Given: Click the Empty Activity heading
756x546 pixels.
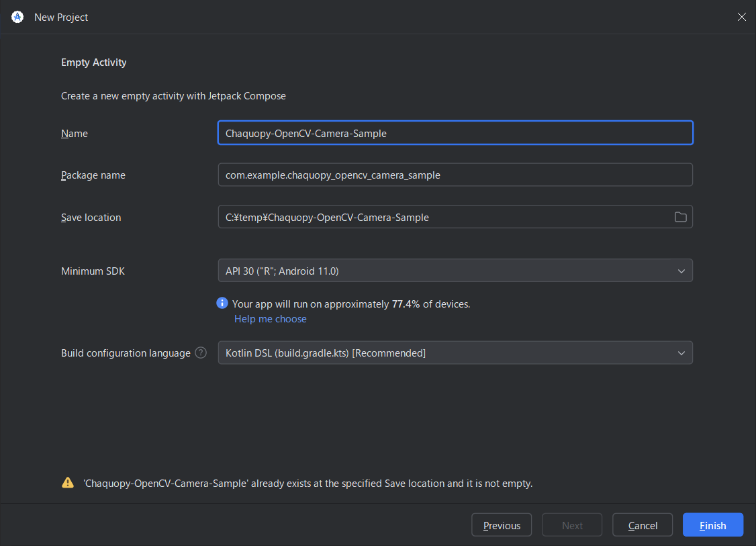Looking at the screenshot, I should (x=93, y=62).
